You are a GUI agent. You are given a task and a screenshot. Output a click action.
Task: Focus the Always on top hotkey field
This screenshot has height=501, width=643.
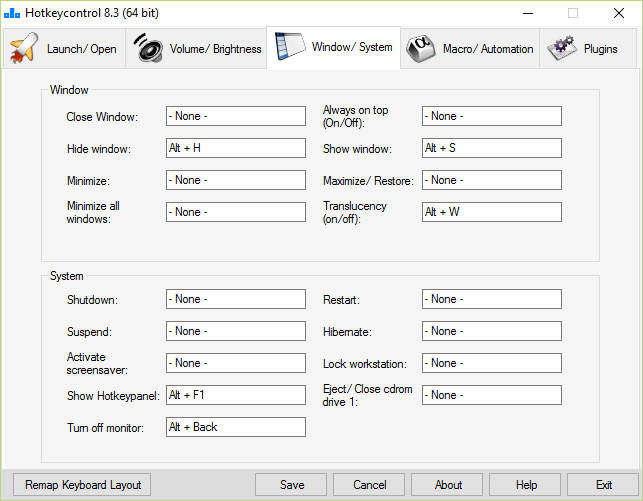[492, 116]
